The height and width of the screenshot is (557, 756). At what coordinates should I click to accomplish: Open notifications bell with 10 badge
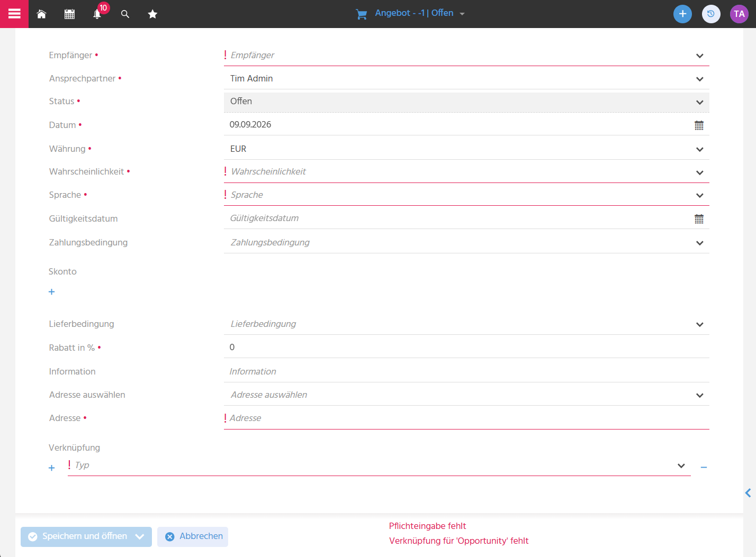(97, 14)
